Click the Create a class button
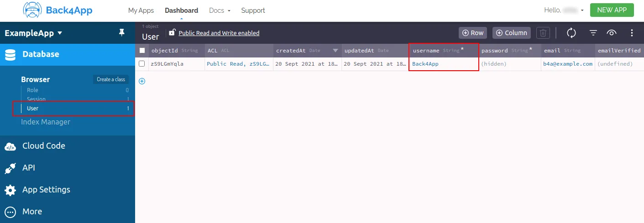This screenshot has width=644, height=223. [111, 79]
